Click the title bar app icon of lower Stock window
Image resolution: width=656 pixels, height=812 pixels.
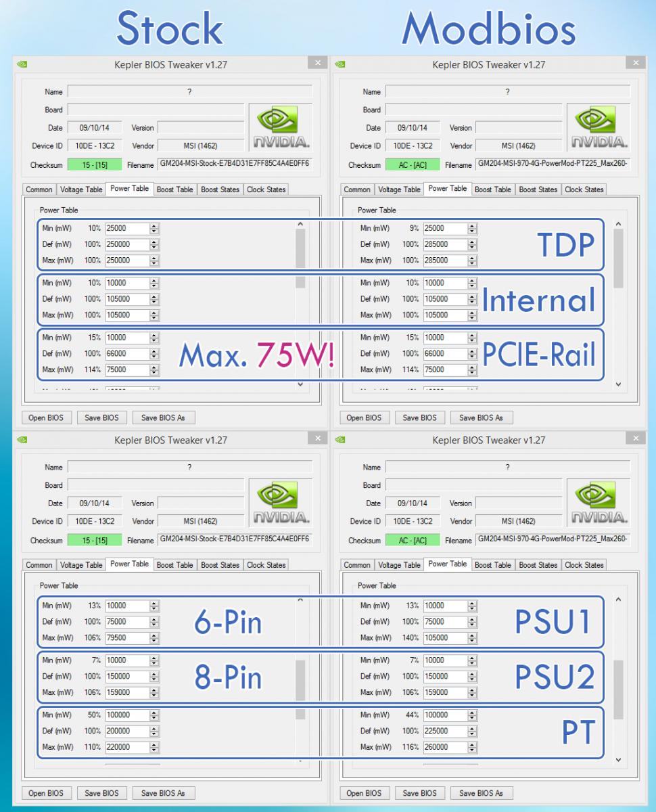22,440
